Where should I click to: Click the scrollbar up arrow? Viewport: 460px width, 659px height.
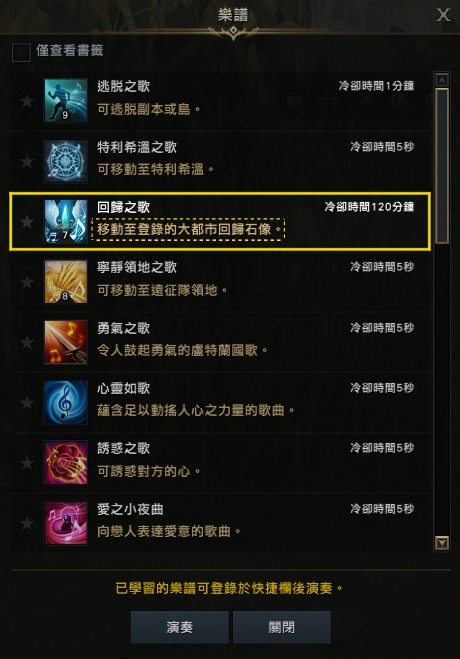tap(442, 80)
